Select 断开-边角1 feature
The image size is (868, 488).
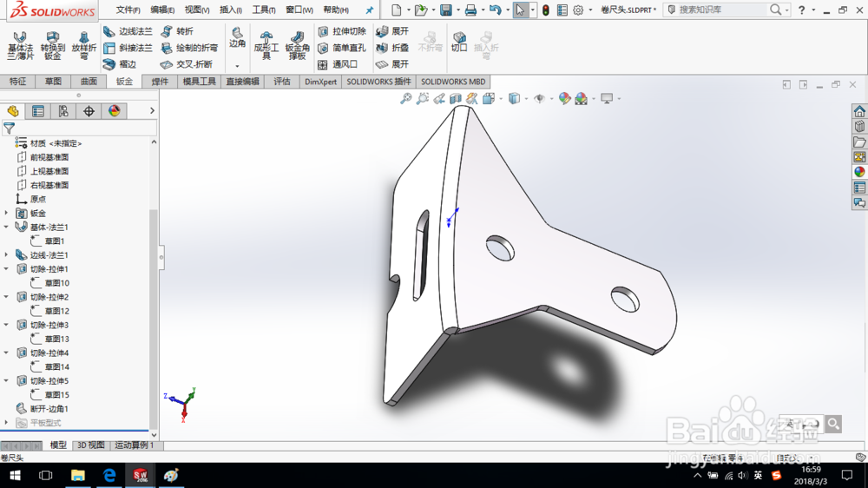click(x=42, y=409)
